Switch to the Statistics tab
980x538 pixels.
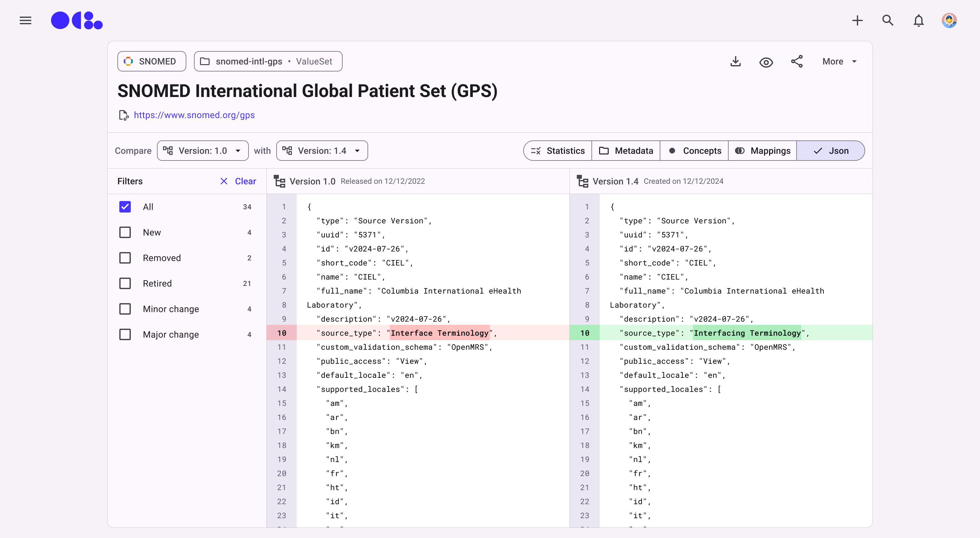pos(558,151)
